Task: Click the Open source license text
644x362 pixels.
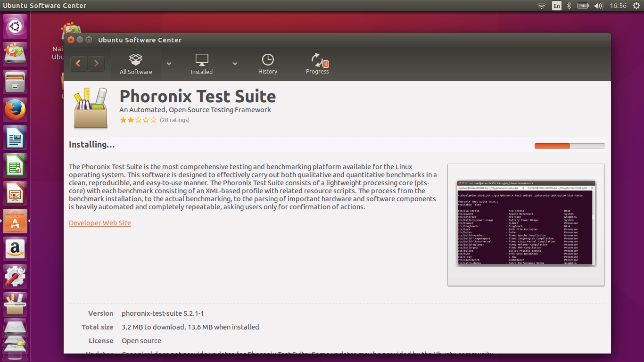Action: (141, 341)
